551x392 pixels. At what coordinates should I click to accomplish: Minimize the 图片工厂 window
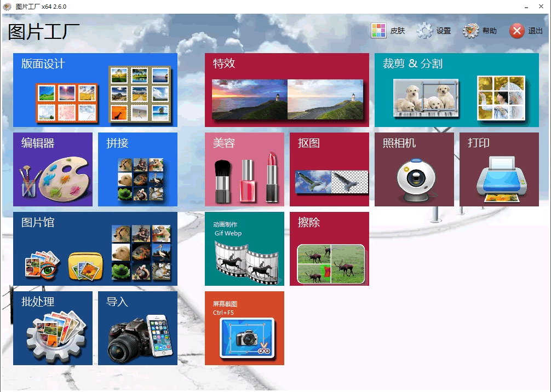point(526,7)
